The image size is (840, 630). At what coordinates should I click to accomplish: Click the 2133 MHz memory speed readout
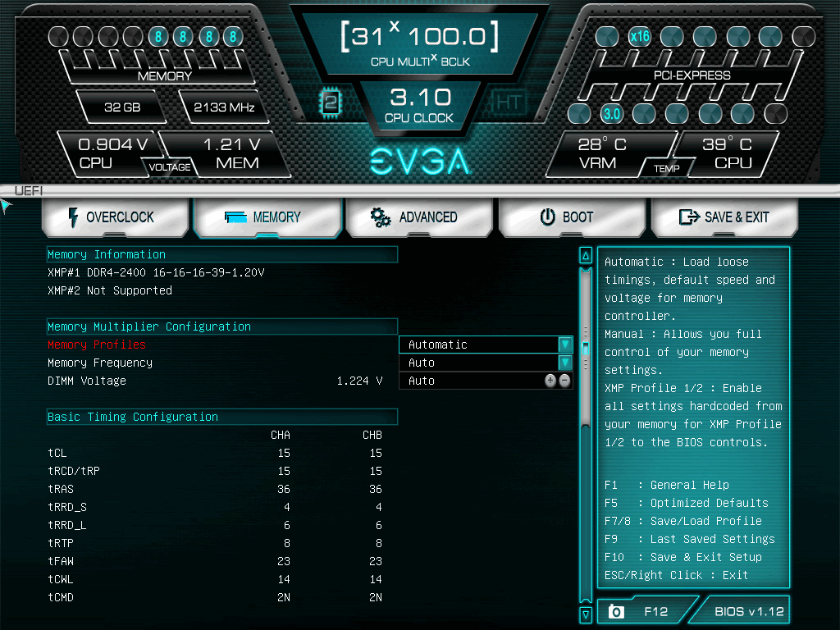[x=224, y=107]
